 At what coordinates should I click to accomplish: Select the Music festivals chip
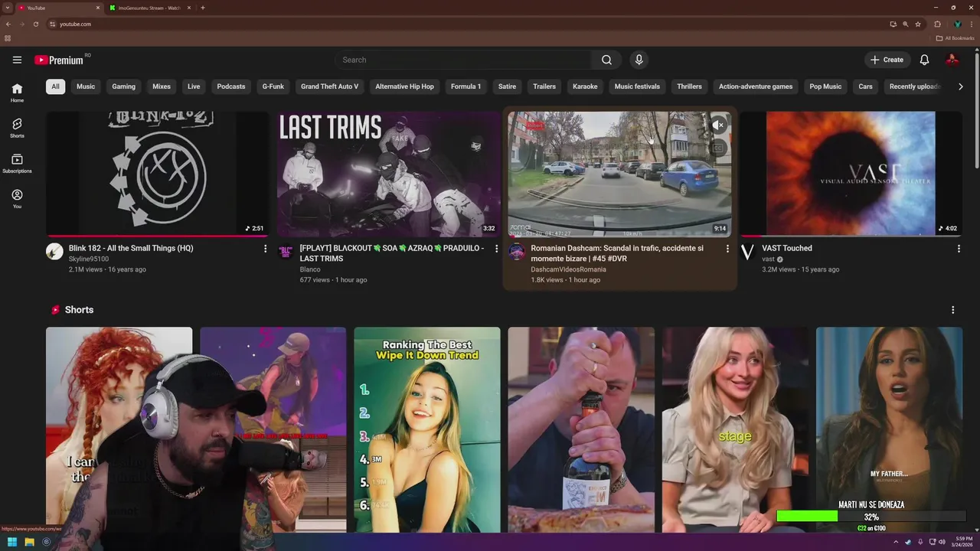[637, 86]
